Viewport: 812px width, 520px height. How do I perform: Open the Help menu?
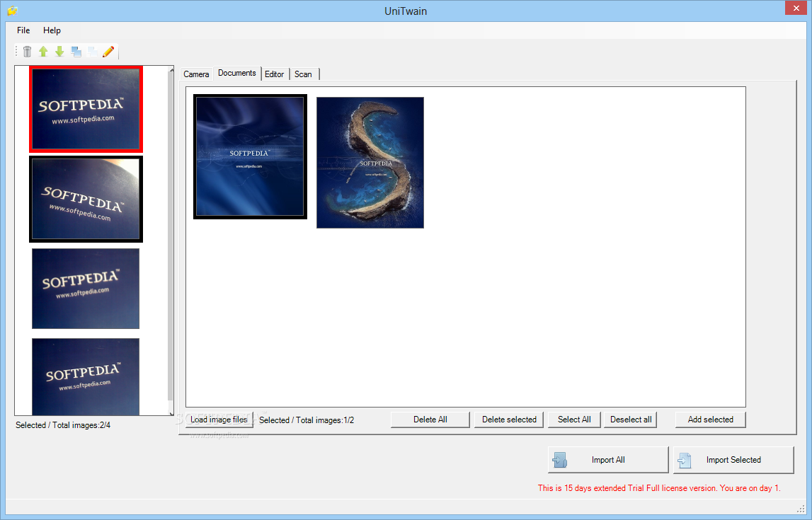[52, 30]
